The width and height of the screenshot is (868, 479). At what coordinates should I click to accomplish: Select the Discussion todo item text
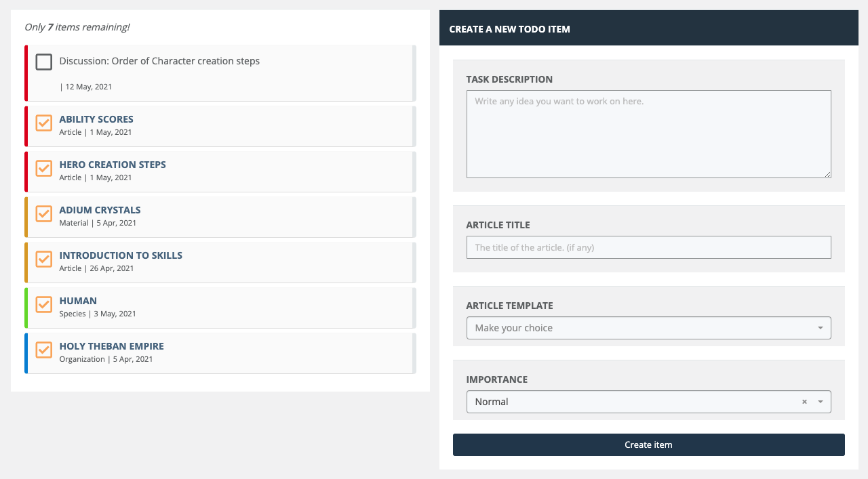click(159, 61)
